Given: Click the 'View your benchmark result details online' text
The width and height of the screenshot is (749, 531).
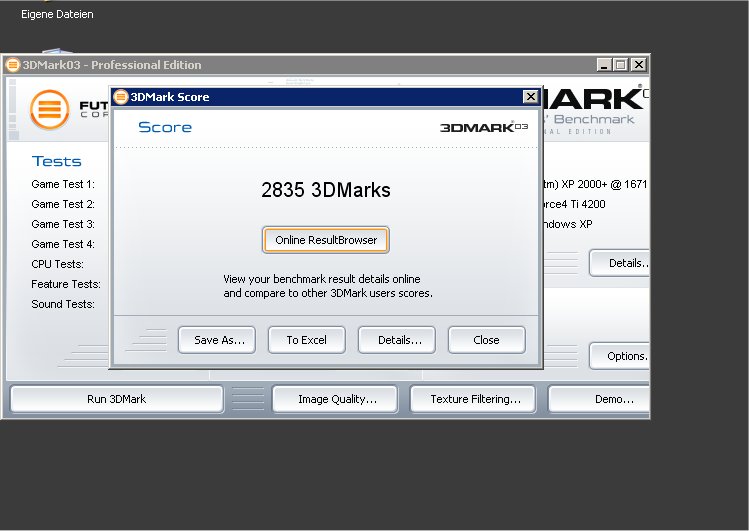Looking at the screenshot, I should [x=322, y=279].
